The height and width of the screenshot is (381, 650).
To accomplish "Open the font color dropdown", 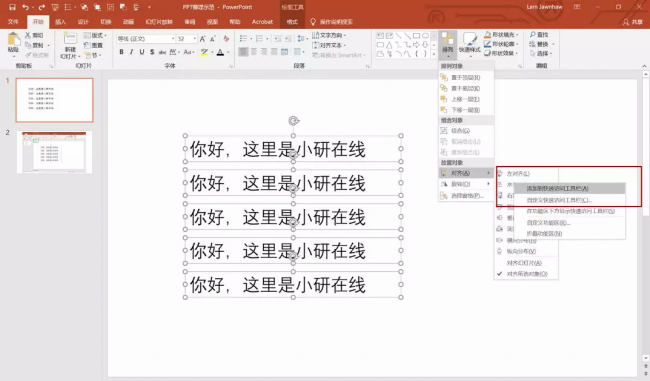I will click(228, 52).
